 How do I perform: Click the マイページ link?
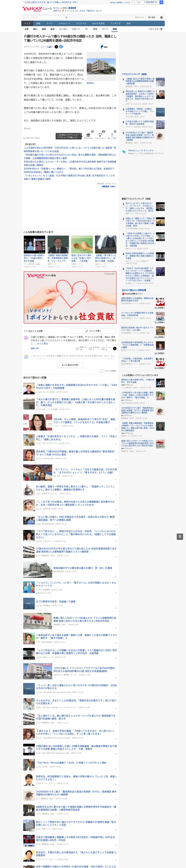(x=139, y=17)
